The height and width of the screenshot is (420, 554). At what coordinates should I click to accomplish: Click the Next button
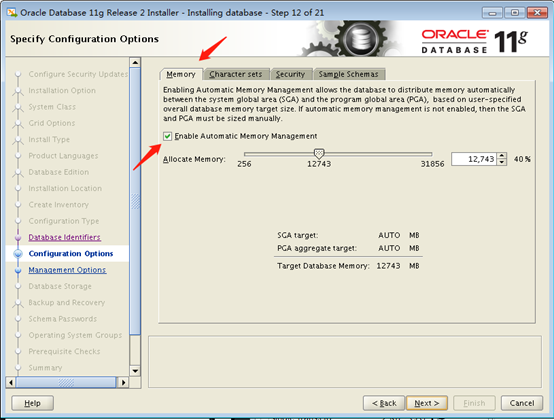coord(427,403)
